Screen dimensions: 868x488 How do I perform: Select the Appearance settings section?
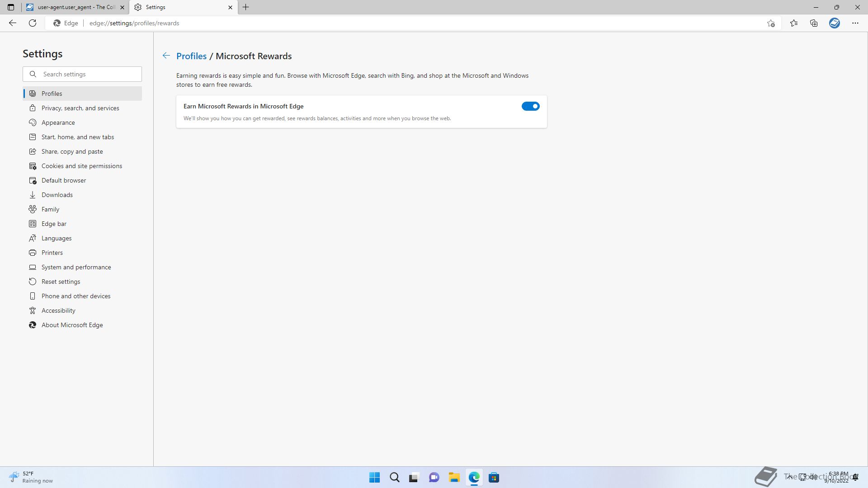(x=58, y=122)
